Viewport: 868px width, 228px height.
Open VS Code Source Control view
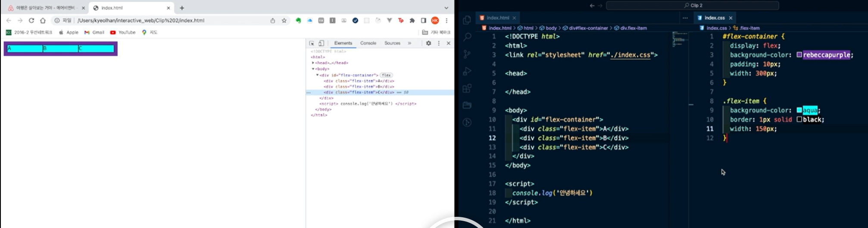pyautogui.click(x=467, y=54)
